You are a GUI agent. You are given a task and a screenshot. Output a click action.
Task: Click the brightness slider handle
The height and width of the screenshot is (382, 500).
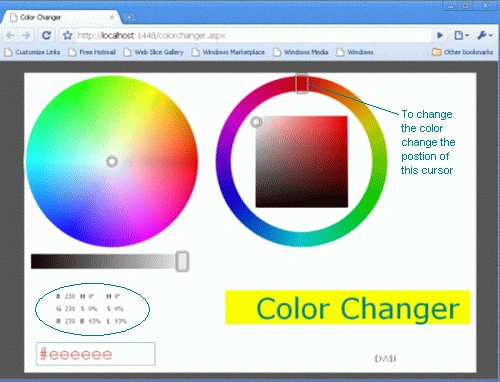[182, 261]
